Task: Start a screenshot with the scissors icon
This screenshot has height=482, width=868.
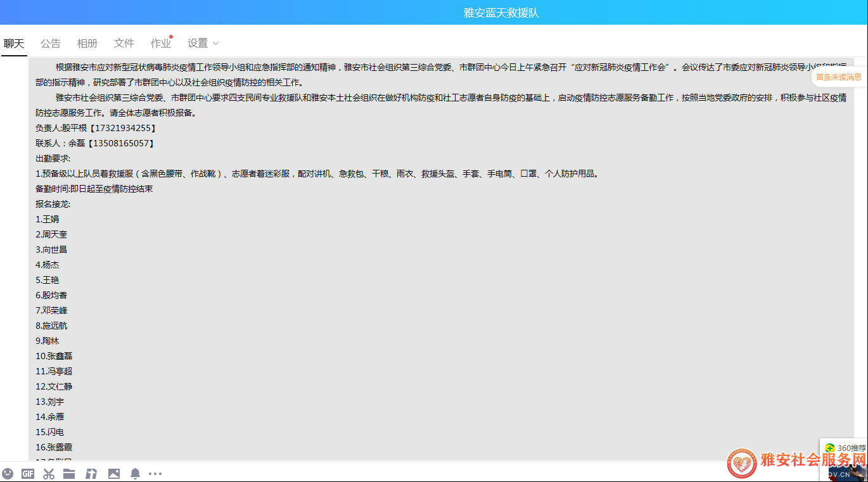Action: tap(49, 473)
